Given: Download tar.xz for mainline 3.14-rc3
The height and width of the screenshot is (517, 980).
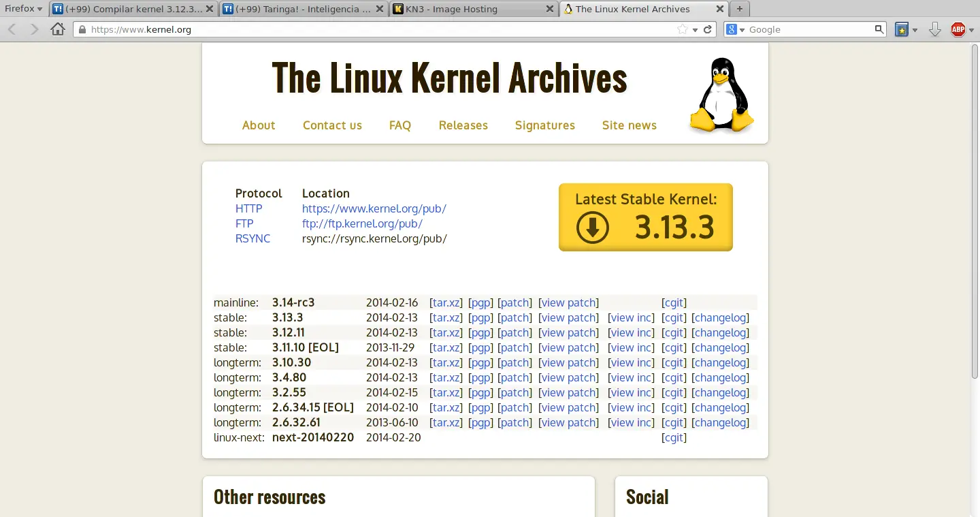Looking at the screenshot, I should (446, 302).
